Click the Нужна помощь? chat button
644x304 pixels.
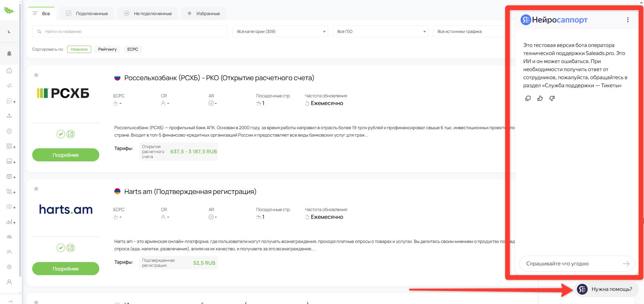[x=606, y=289]
